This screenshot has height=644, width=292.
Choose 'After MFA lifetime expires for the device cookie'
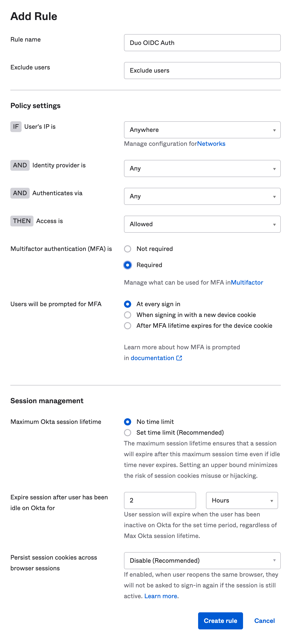click(128, 326)
